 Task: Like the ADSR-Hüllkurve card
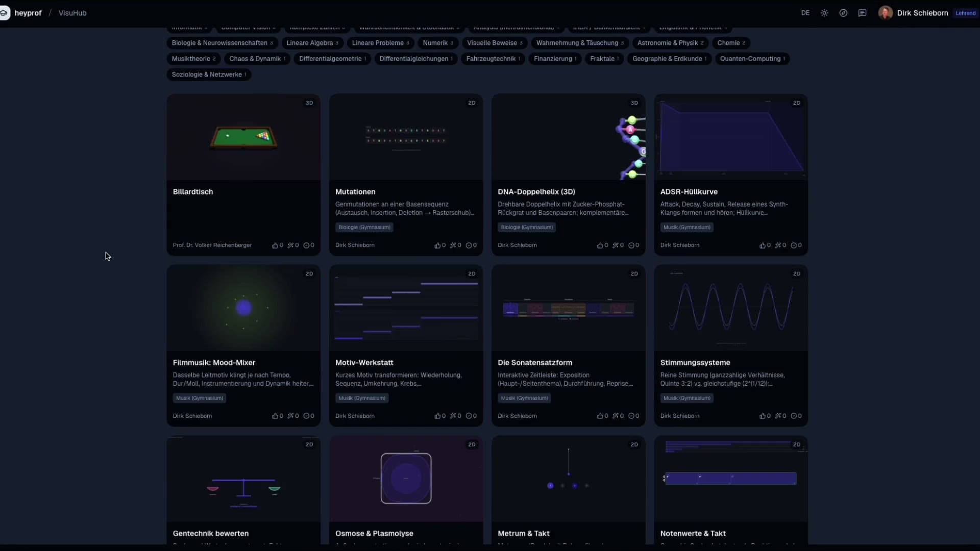pos(763,245)
